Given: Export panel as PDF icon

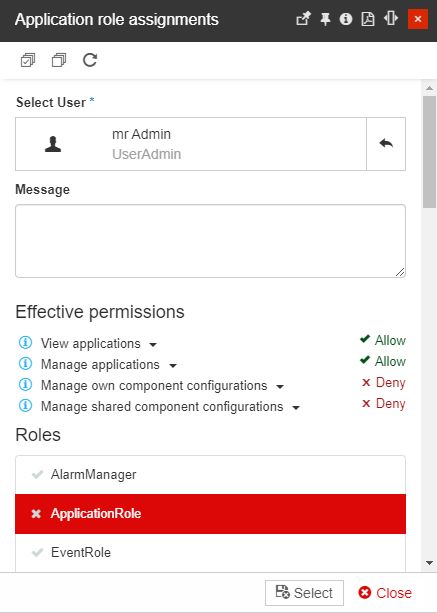Looking at the screenshot, I should coord(368,19).
